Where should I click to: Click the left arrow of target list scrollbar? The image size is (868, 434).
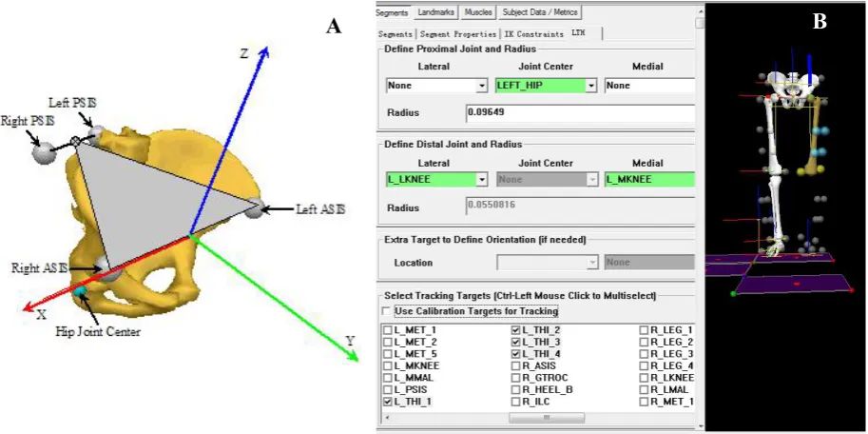(x=387, y=417)
